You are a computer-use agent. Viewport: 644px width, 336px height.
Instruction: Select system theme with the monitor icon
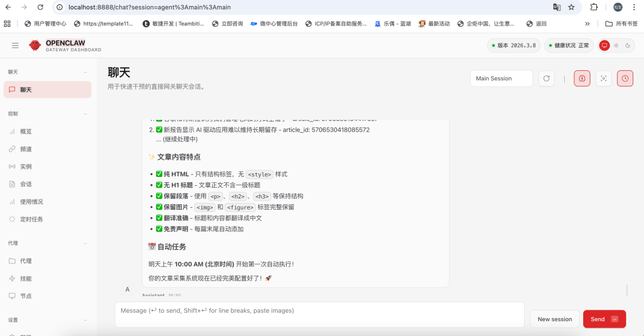click(605, 45)
